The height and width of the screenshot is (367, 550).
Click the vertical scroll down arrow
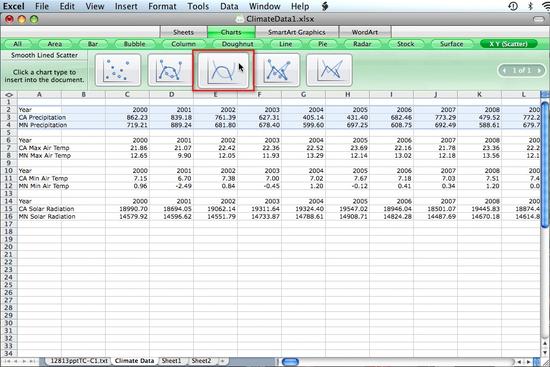545,352
